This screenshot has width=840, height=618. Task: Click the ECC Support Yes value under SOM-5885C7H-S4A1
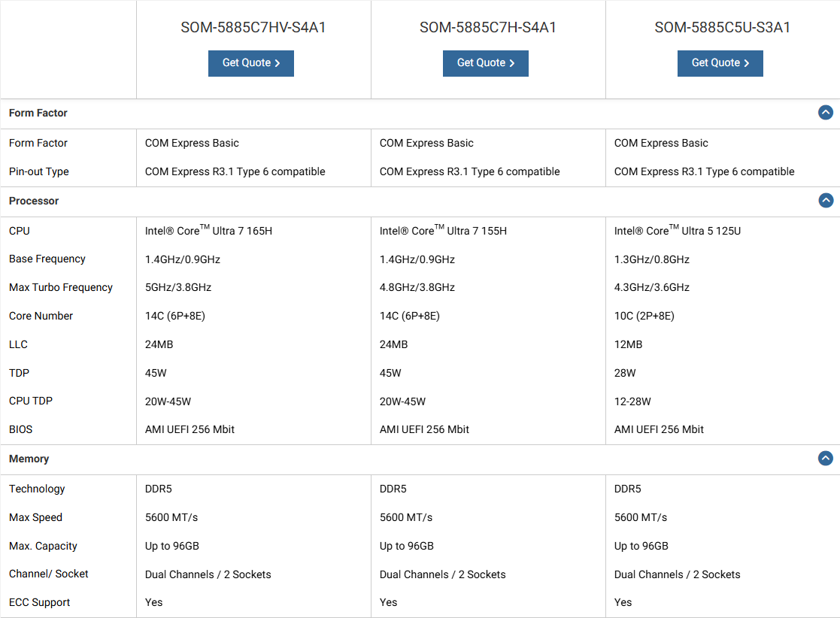click(x=388, y=602)
